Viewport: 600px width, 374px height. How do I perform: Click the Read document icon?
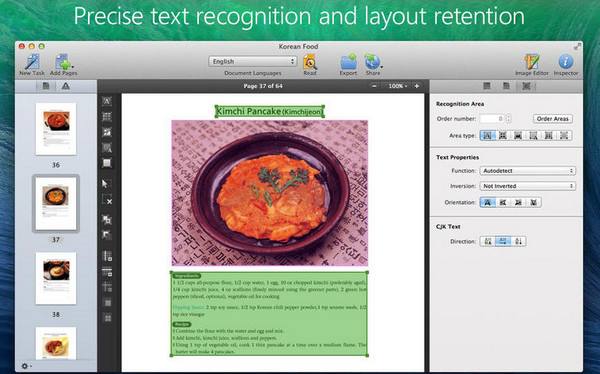(x=310, y=62)
